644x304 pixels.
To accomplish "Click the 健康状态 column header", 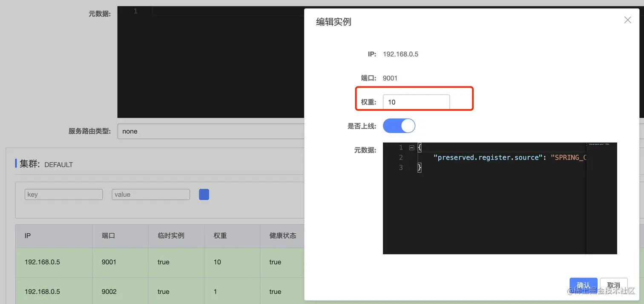I will tap(282, 236).
